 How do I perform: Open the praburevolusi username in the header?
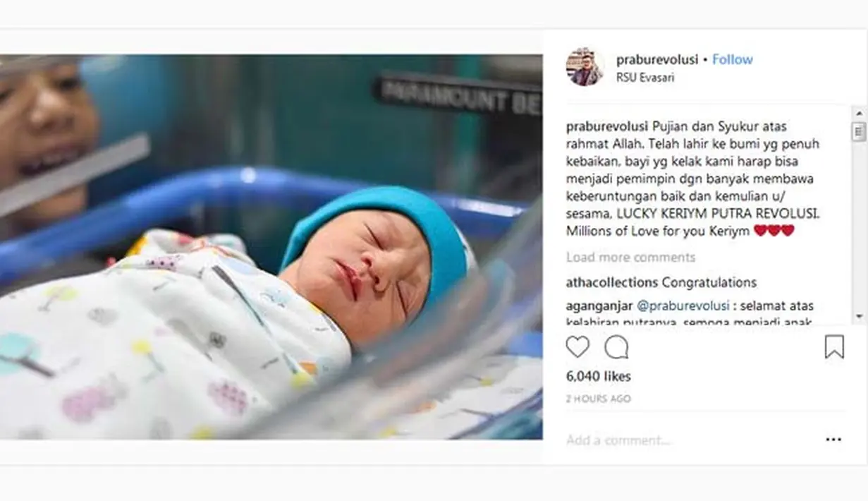pos(657,59)
